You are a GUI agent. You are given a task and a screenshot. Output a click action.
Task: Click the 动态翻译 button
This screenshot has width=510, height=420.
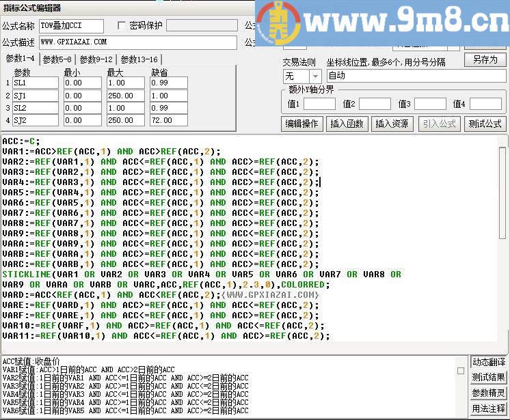[489, 362]
